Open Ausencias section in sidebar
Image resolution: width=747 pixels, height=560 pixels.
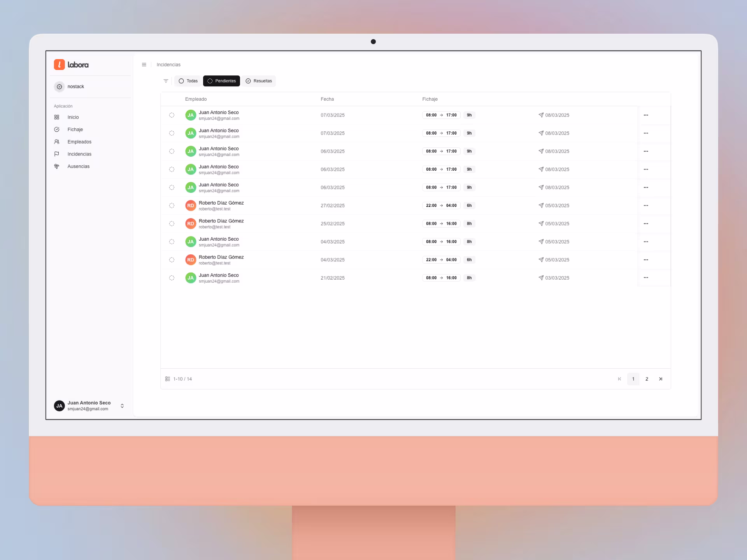pos(78,166)
